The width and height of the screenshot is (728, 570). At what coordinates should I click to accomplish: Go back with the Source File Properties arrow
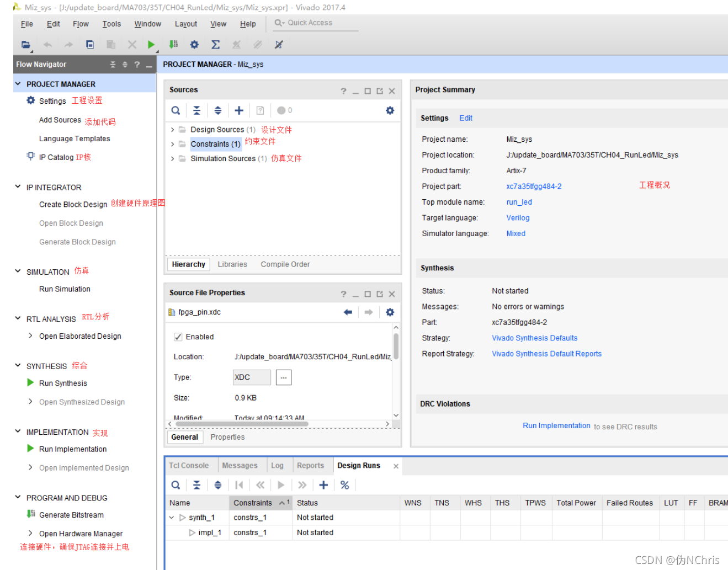(x=348, y=312)
